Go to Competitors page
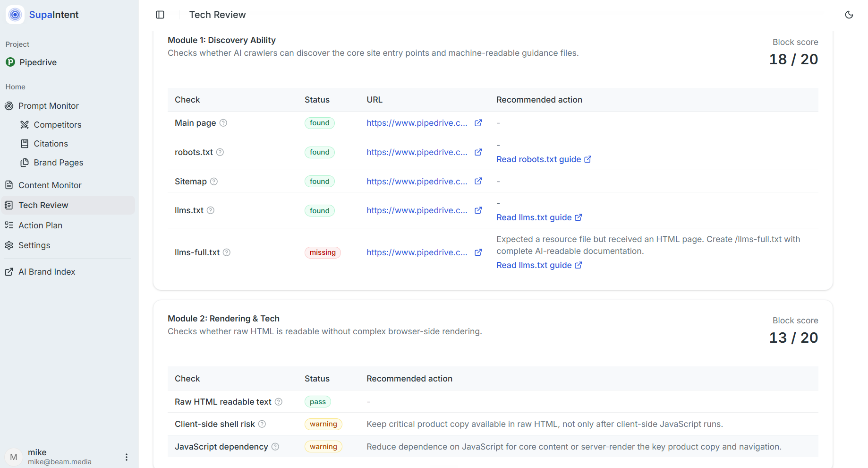 57,125
